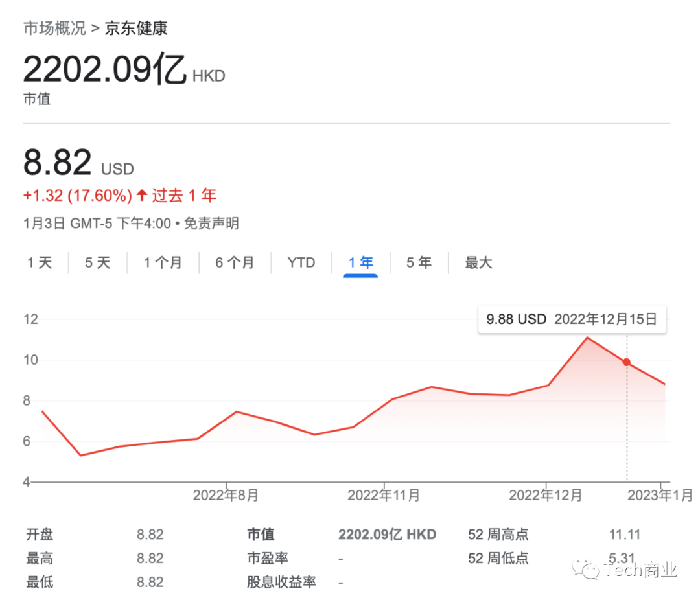Click the red data point marker on chart
This screenshot has width=700, height=600.
[626, 362]
